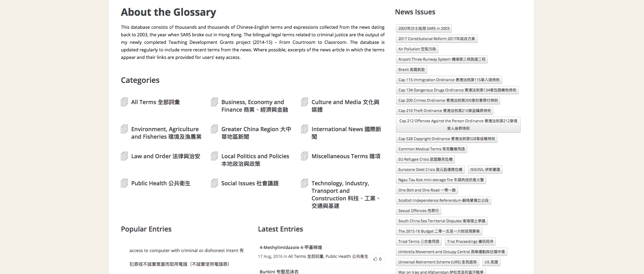Select the ISIS/ISIL 伊斯蘭國 tag
Viewport: 644px width, 274px height.
point(485,170)
